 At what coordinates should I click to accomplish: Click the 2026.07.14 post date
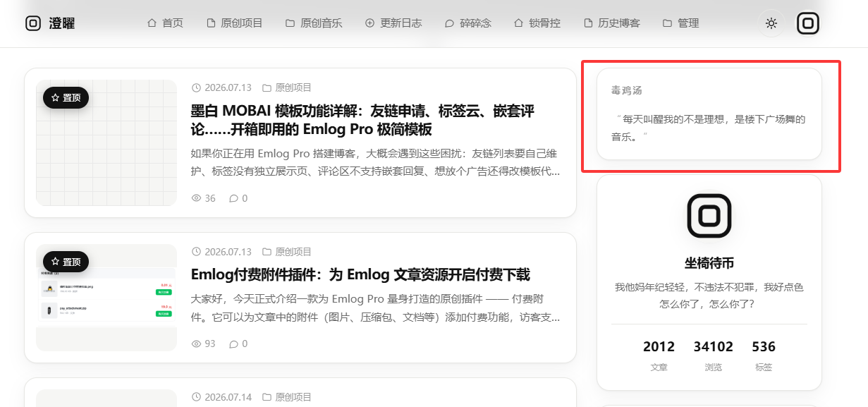(228, 397)
